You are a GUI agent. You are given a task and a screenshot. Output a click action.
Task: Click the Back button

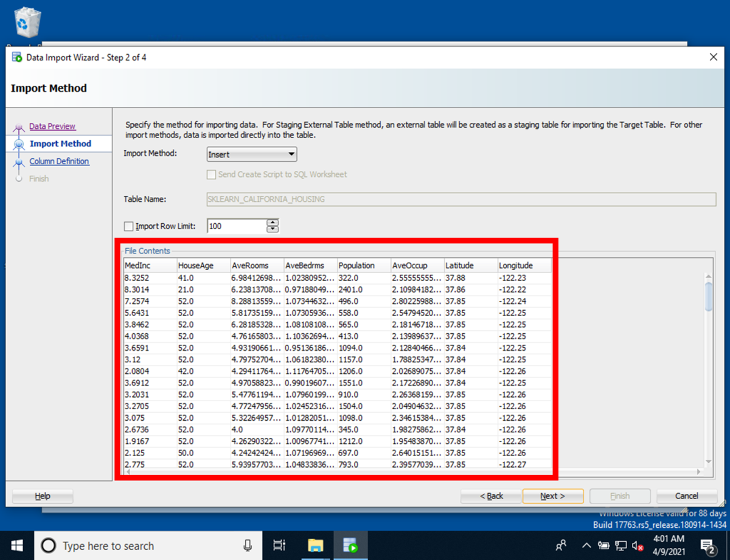pos(492,496)
